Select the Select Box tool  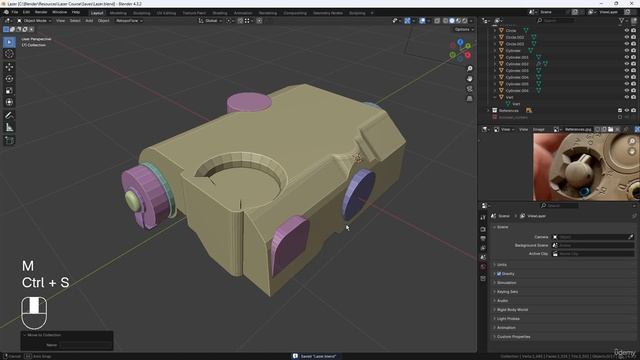point(9,42)
